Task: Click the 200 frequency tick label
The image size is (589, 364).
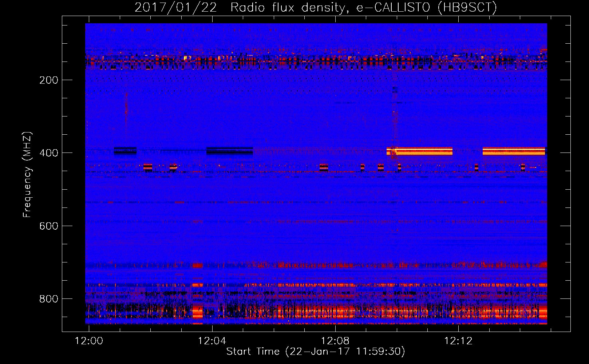Action: pyautogui.click(x=49, y=80)
